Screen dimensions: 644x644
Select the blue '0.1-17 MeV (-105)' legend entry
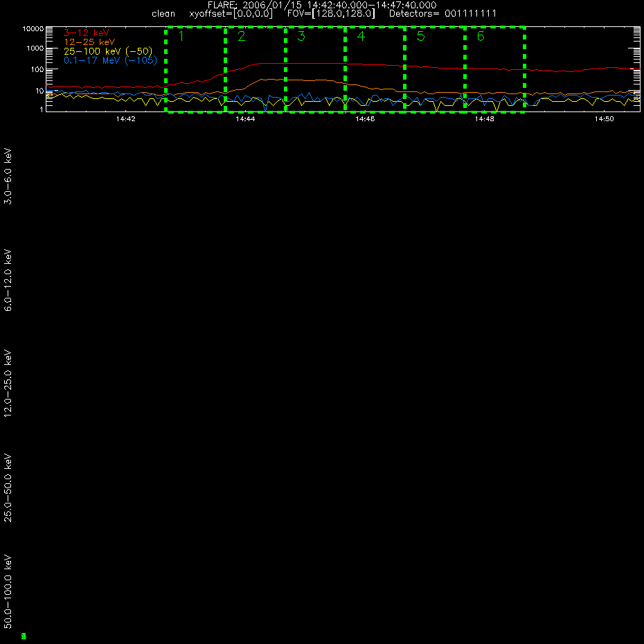[110, 60]
